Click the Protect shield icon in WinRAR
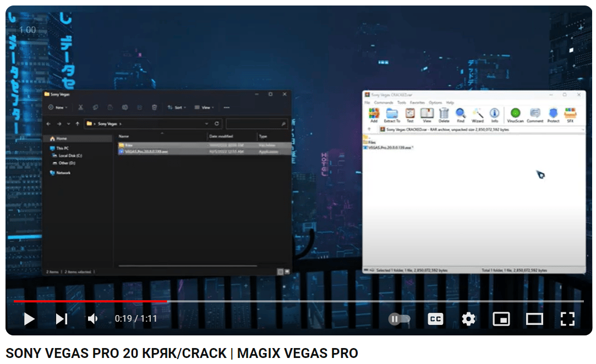The width and height of the screenshot is (596, 364). [x=554, y=115]
